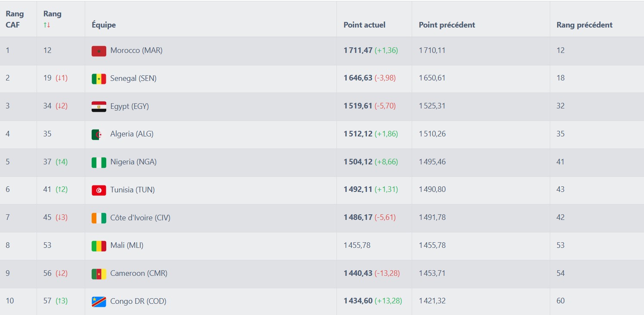Viewport: 644px width, 315px height.
Task: Sort by Rang CAF column header
Action: 15,19
